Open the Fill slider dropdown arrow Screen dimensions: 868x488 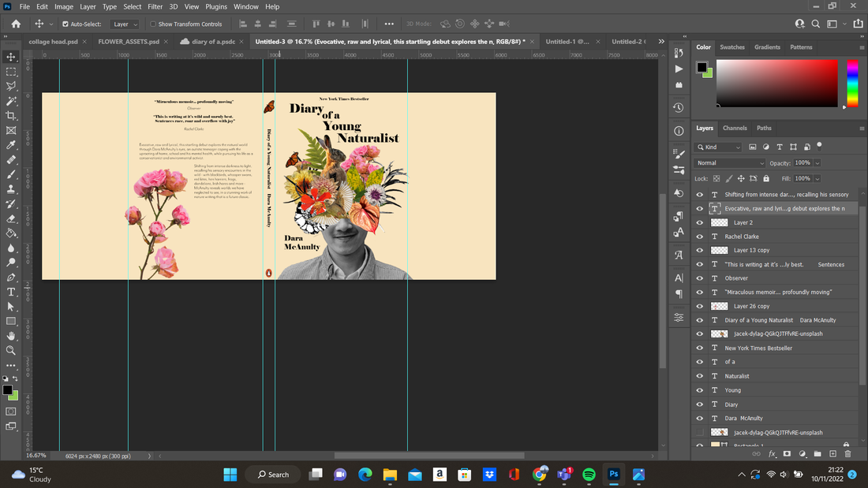click(817, 179)
